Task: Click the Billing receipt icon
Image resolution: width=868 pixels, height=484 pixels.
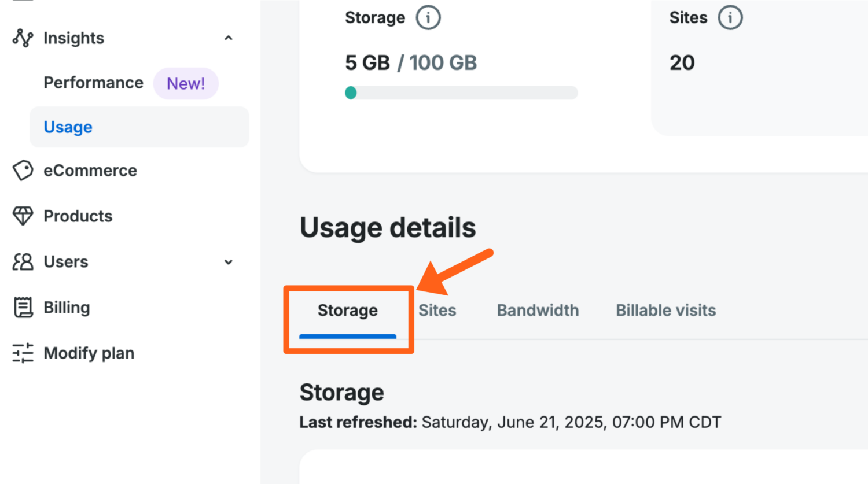Action: point(22,307)
